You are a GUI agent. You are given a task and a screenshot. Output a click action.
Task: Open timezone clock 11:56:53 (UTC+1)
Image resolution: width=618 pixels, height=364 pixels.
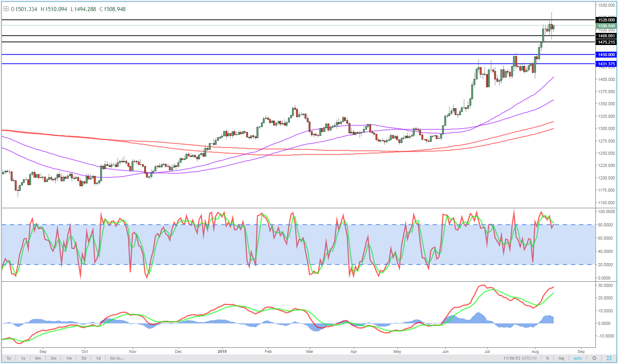click(x=519, y=358)
